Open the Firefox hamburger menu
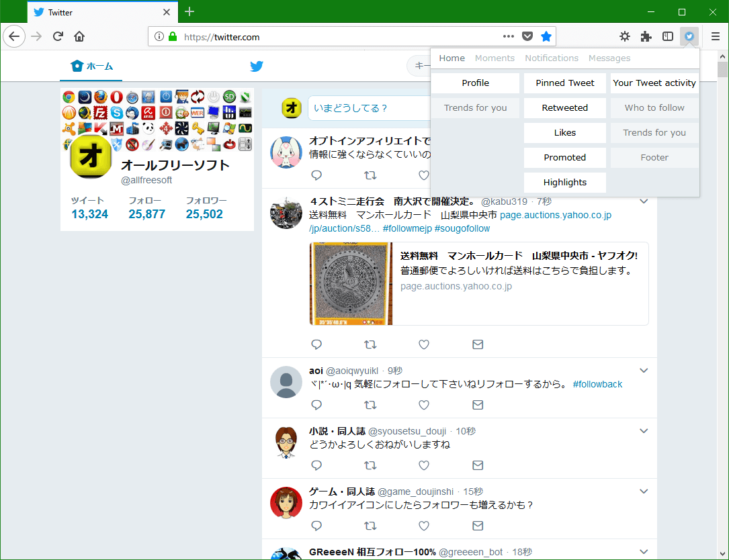This screenshot has height=560, width=729. click(715, 36)
